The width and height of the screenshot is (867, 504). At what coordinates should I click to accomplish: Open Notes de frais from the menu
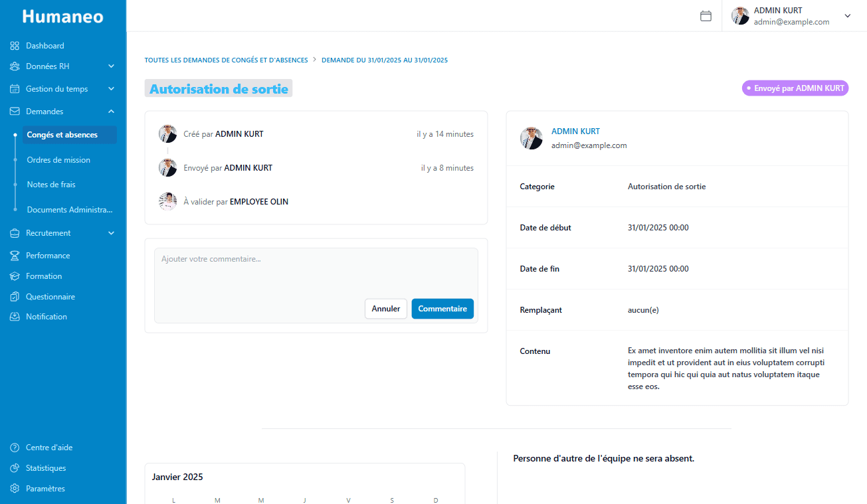(x=51, y=184)
